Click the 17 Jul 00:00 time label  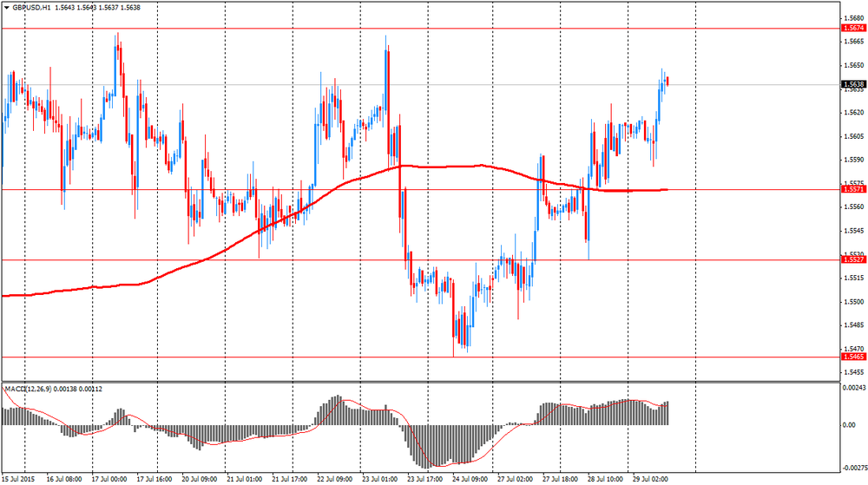tap(110, 478)
